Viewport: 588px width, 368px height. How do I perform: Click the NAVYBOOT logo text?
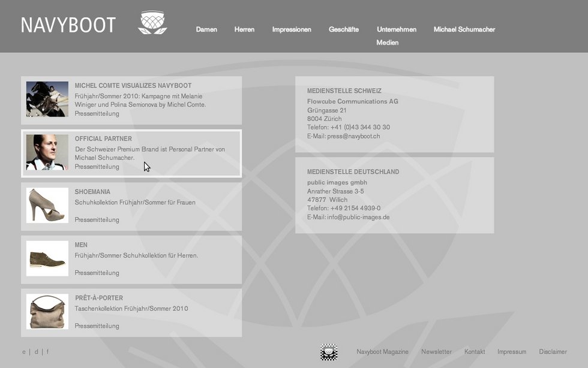pos(68,25)
